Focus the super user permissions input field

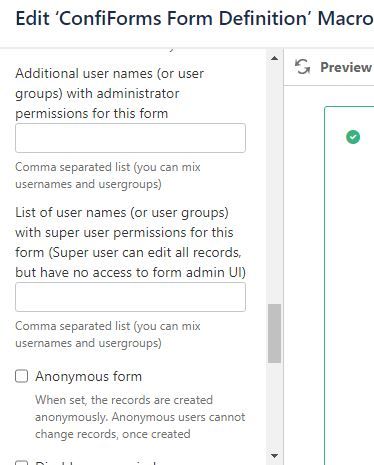coord(130,297)
